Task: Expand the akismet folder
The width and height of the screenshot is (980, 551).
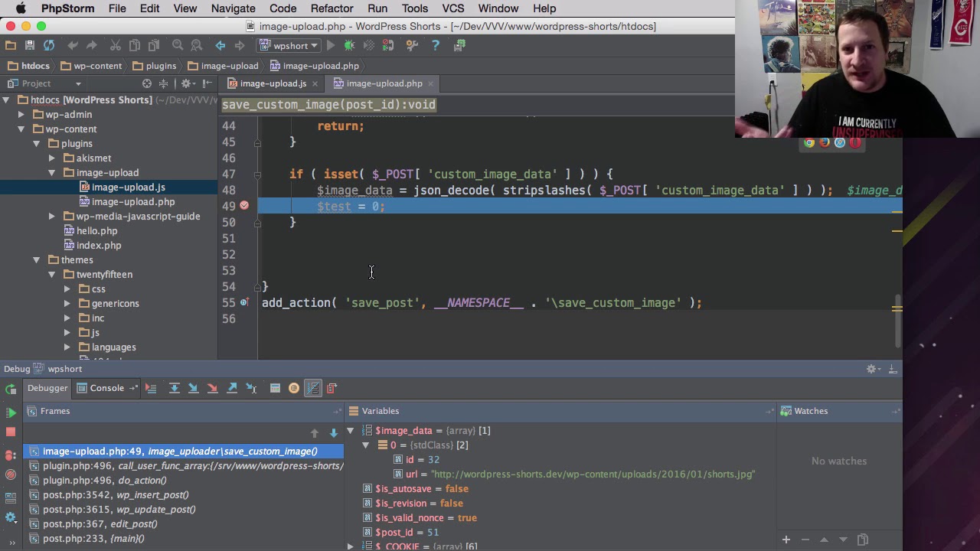Action: pos(51,158)
